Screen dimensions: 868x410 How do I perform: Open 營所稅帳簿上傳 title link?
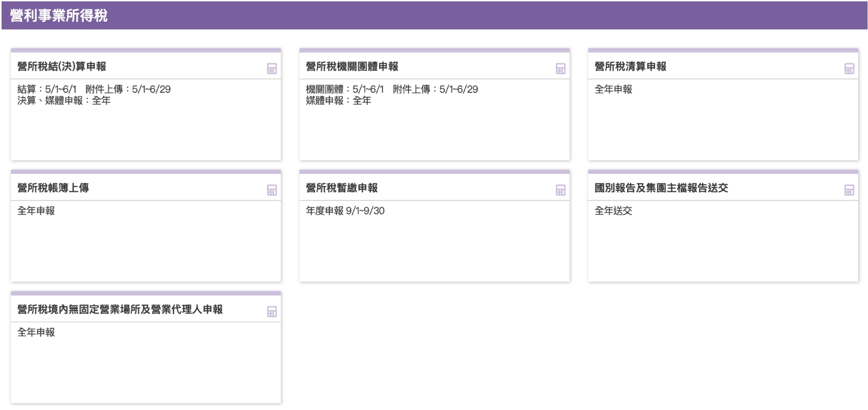[x=53, y=188]
